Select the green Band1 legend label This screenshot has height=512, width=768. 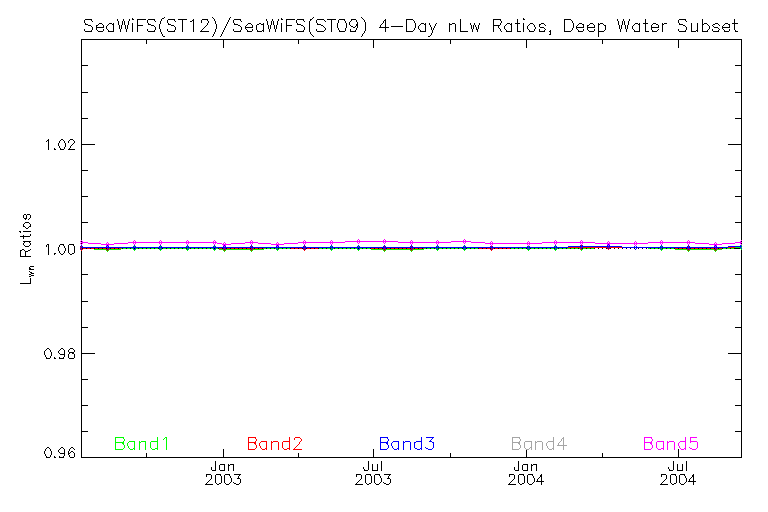142,444
